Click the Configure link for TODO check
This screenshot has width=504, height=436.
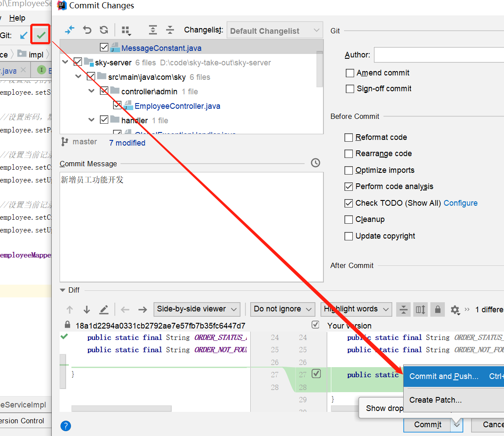pyautogui.click(x=460, y=203)
